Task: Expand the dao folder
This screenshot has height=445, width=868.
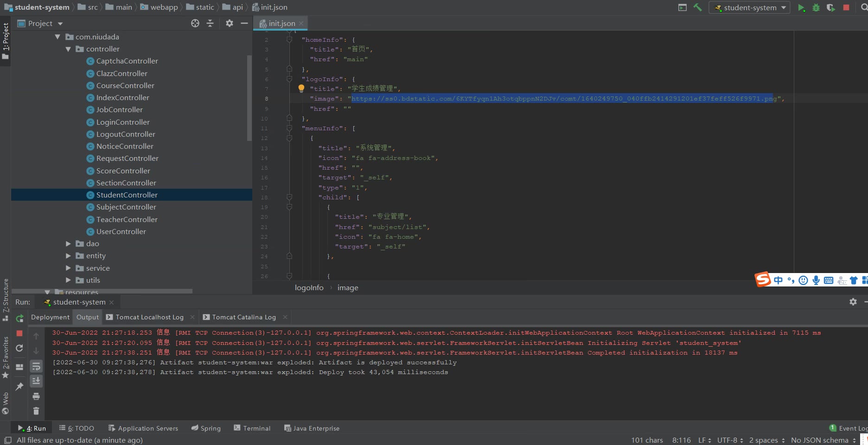Action: (68, 243)
